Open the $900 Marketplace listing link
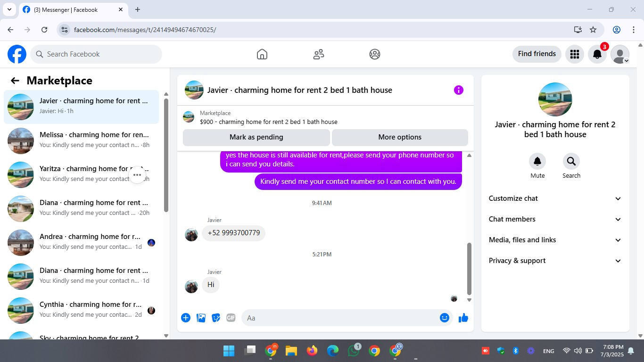The width and height of the screenshot is (644, 362). point(268,122)
